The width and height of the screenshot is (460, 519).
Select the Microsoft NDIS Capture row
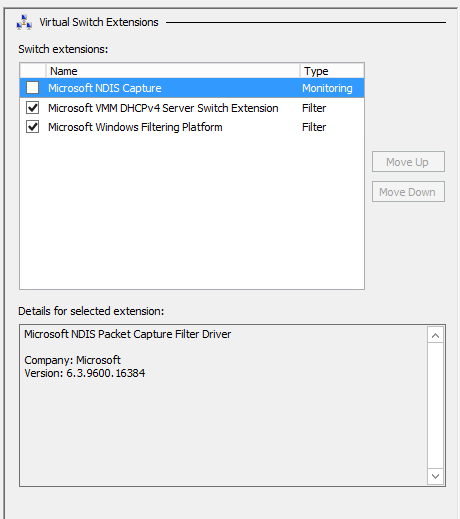pos(192,88)
